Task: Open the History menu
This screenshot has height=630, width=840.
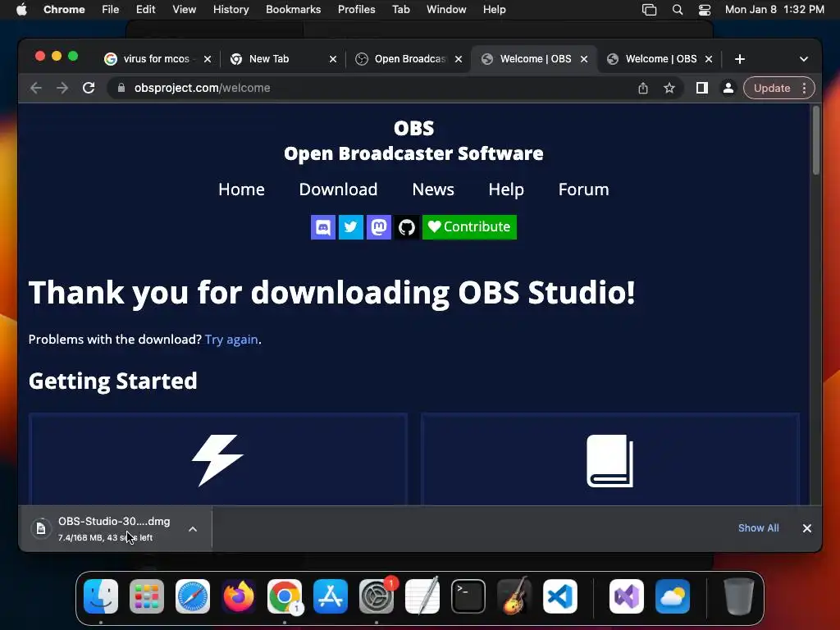Action: [231, 10]
